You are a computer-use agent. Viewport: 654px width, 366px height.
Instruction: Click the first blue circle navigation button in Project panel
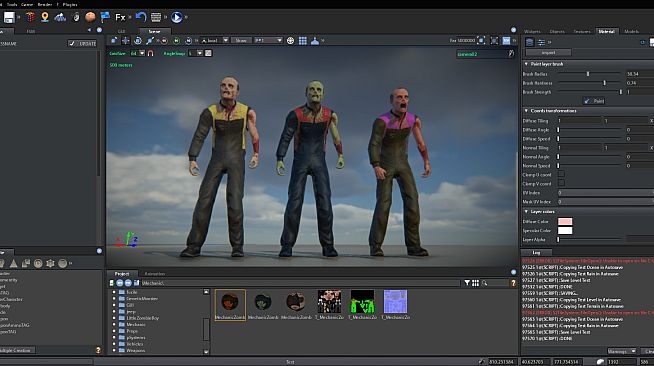(120, 283)
